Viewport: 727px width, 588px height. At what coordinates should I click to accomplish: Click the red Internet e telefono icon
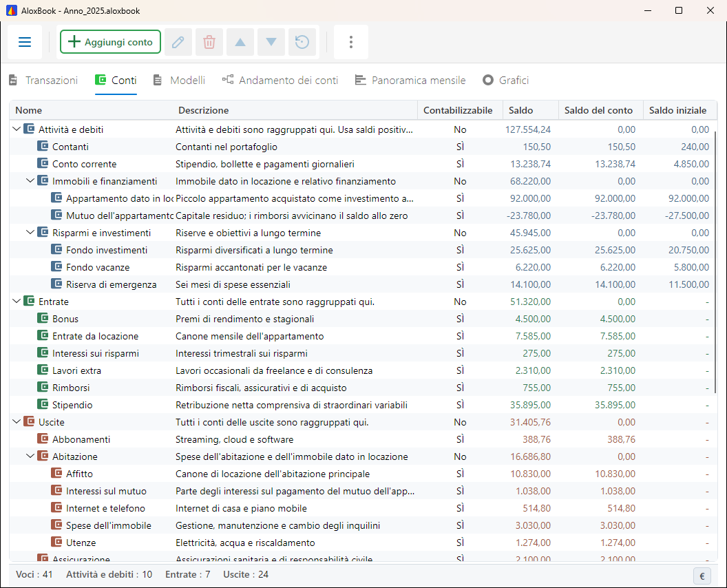click(x=56, y=508)
